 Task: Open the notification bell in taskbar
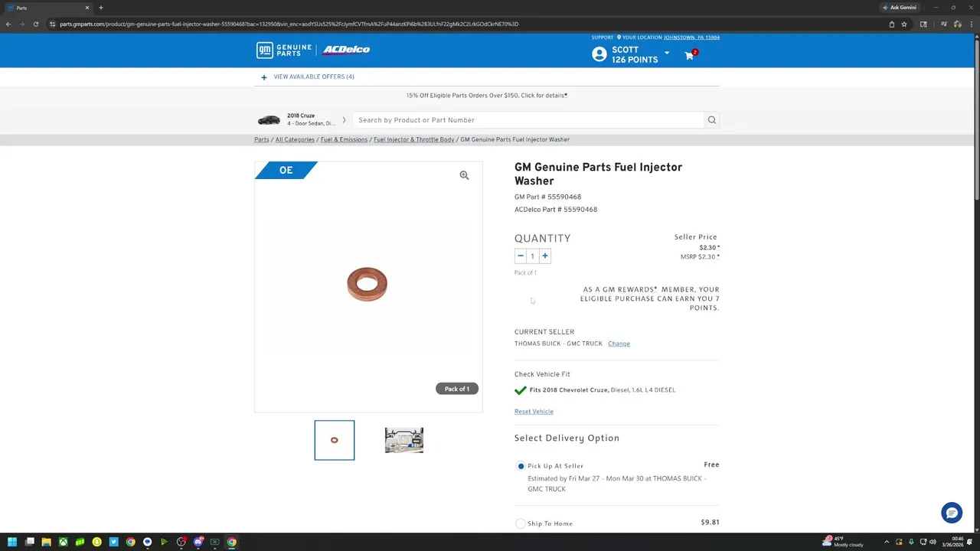tap(969, 542)
